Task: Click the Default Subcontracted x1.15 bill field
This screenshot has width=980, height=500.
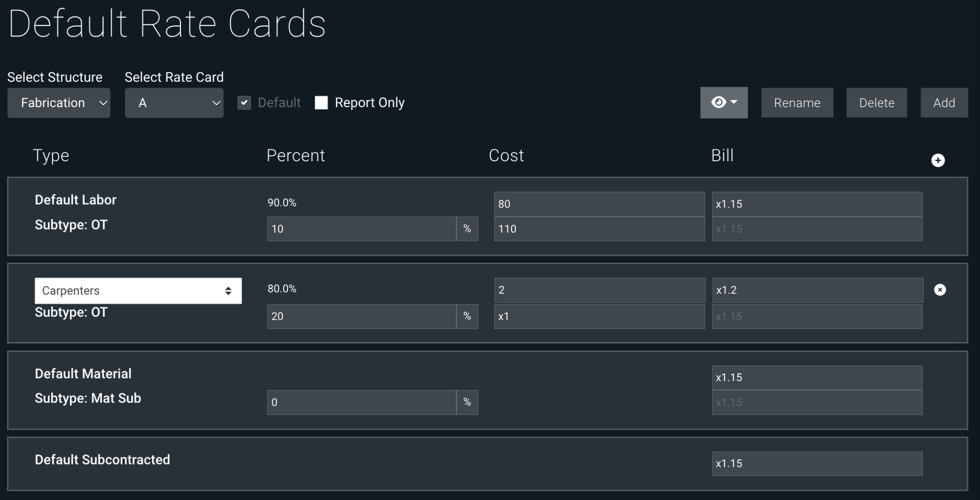Action: pos(816,463)
